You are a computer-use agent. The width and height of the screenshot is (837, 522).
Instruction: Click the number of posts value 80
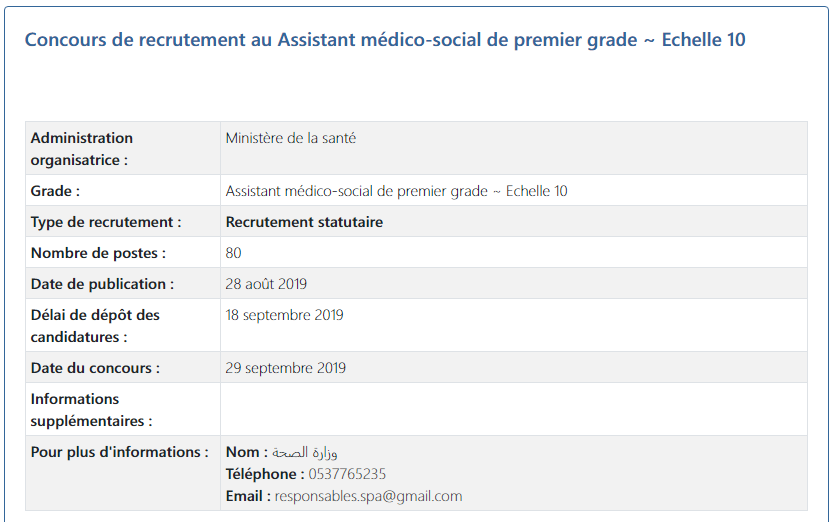[x=234, y=253]
